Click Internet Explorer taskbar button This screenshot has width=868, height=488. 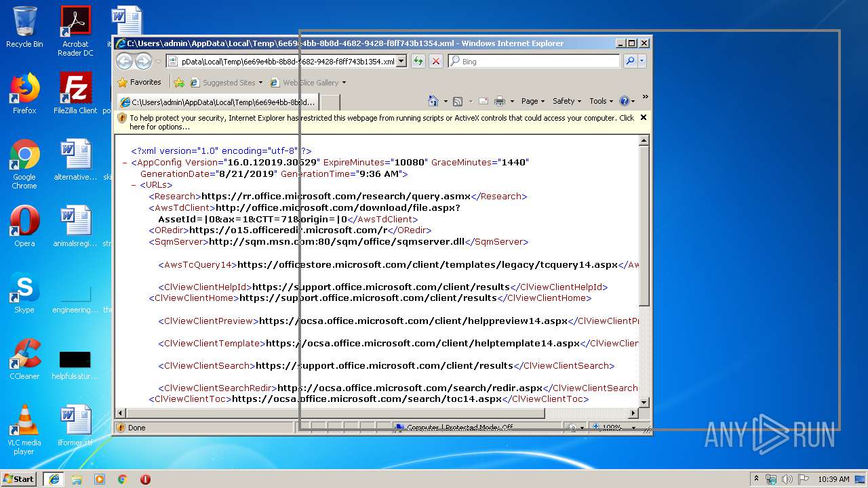click(x=54, y=479)
